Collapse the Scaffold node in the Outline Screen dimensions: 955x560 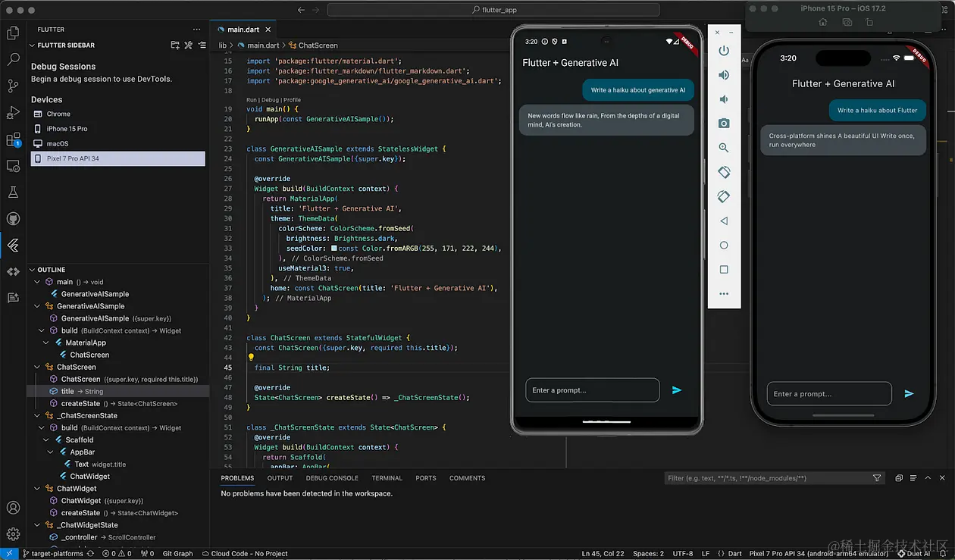click(47, 440)
